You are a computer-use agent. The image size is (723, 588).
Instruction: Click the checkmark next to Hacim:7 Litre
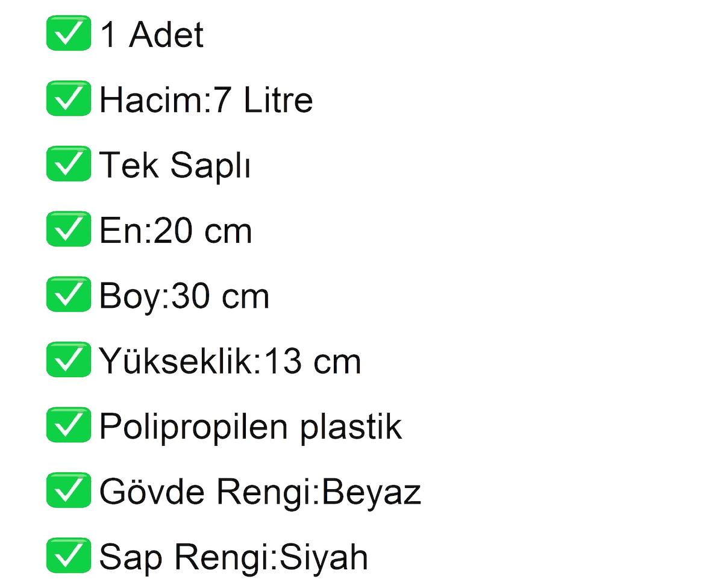point(68,99)
